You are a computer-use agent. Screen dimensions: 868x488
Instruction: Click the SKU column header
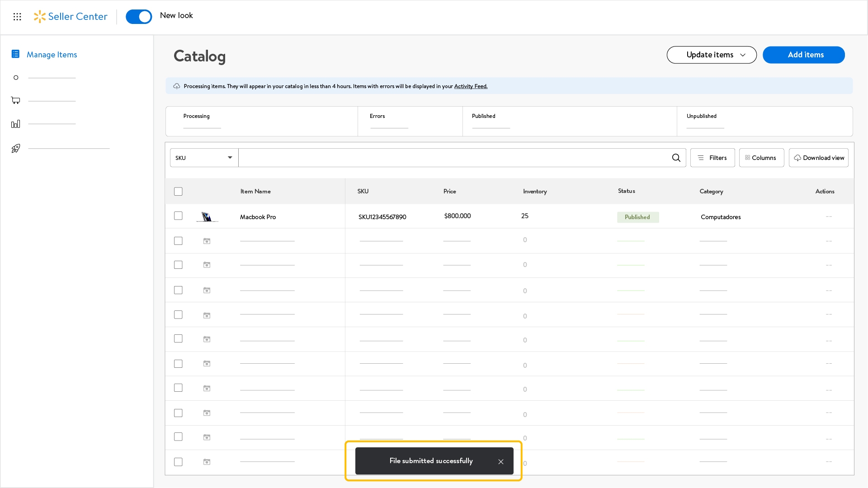363,192
